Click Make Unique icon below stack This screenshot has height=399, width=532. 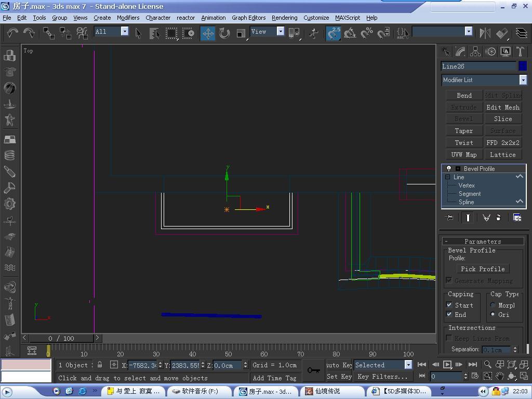coord(486,218)
